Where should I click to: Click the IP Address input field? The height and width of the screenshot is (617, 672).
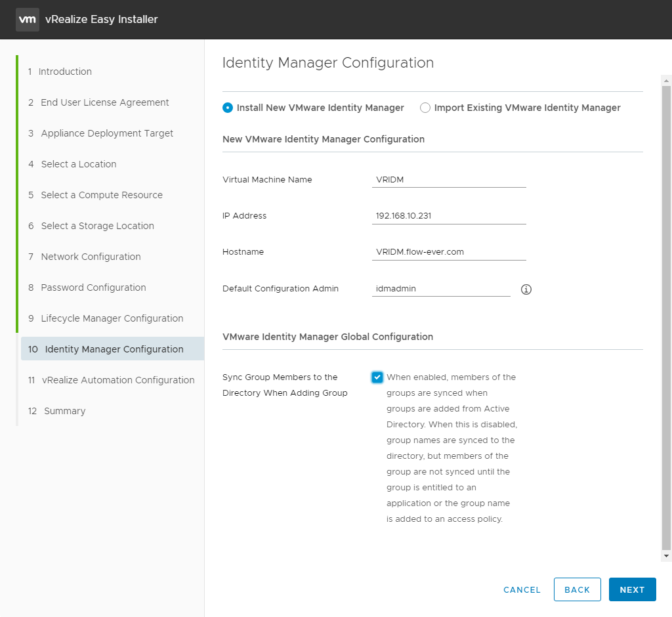click(x=449, y=216)
